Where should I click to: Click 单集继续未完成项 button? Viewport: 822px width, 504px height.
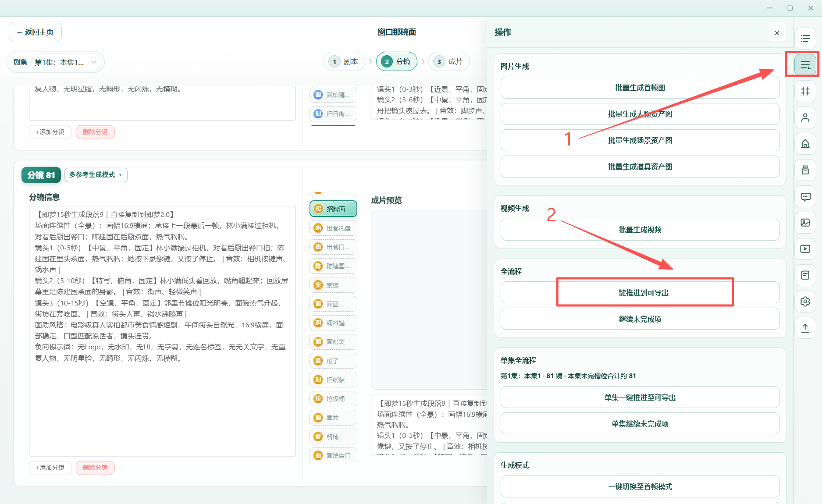pos(640,423)
